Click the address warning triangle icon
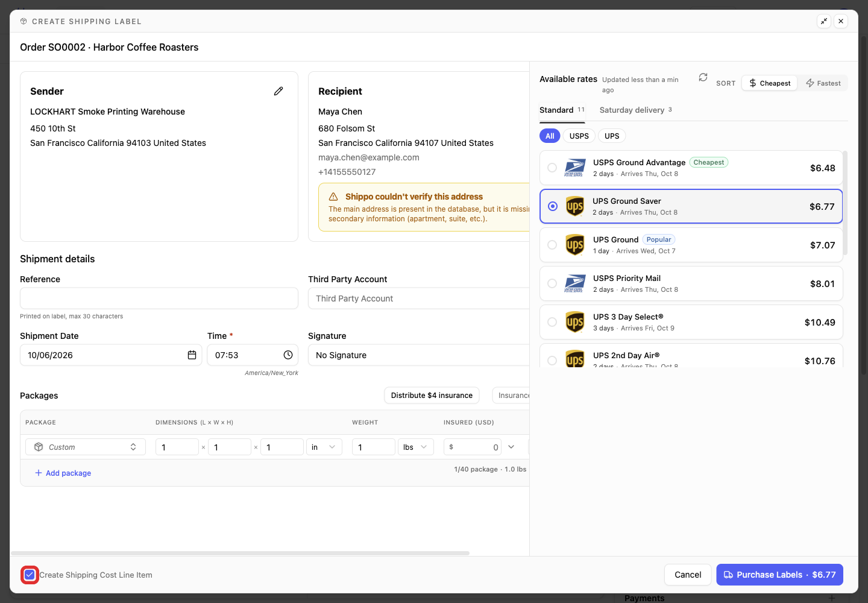868x603 pixels. click(x=333, y=197)
